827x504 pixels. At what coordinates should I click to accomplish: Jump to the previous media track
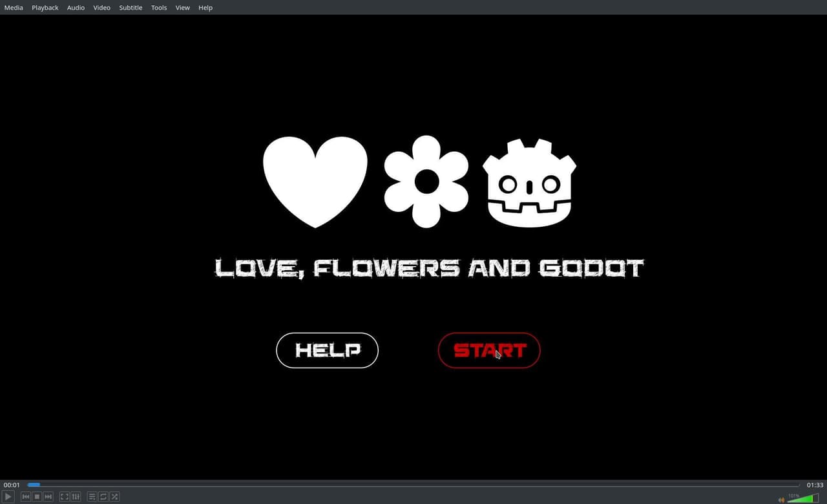26,497
